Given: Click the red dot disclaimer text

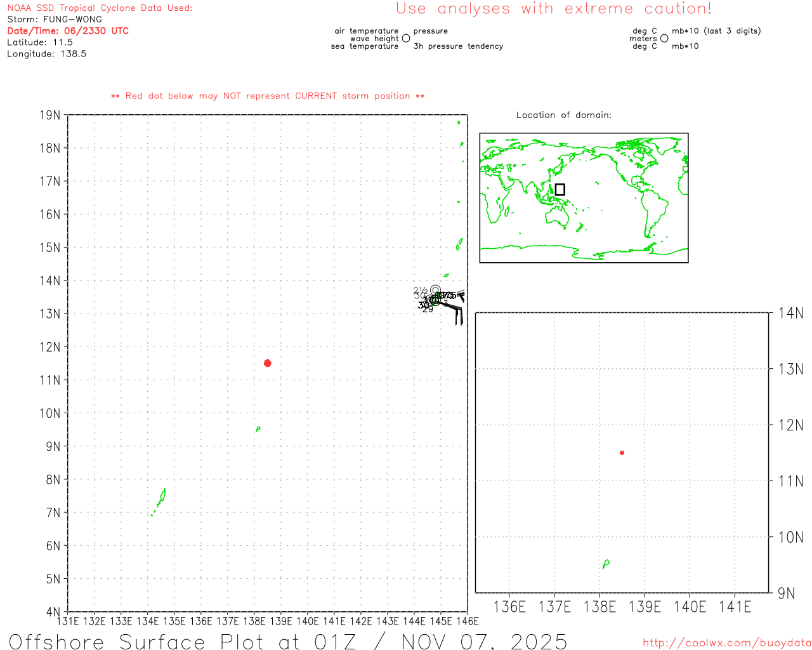Looking at the screenshot, I should click(268, 96).
